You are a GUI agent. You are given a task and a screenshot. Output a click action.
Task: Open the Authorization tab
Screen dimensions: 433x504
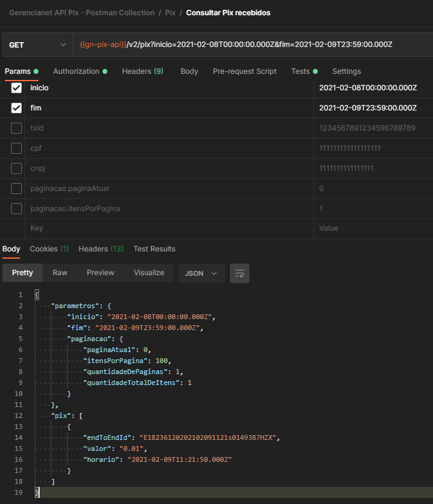[80, 71]
